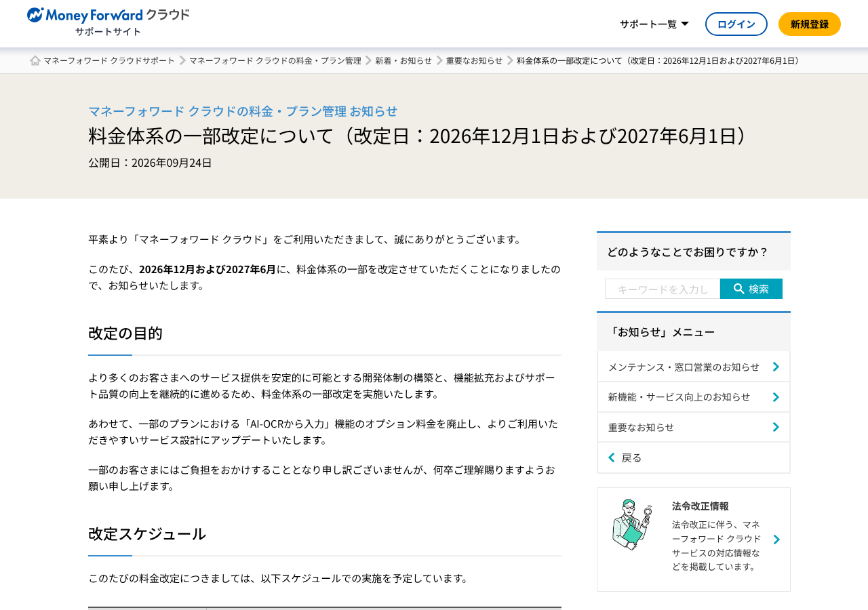Screen dimensions: 868x610
Task: Click the 新規登録 button
Action: click(810, 24)
